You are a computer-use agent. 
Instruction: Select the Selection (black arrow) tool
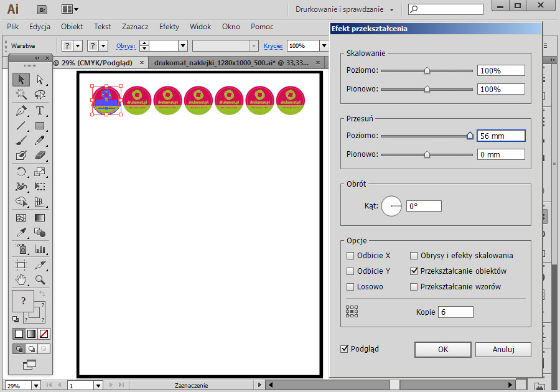[21, 79]
